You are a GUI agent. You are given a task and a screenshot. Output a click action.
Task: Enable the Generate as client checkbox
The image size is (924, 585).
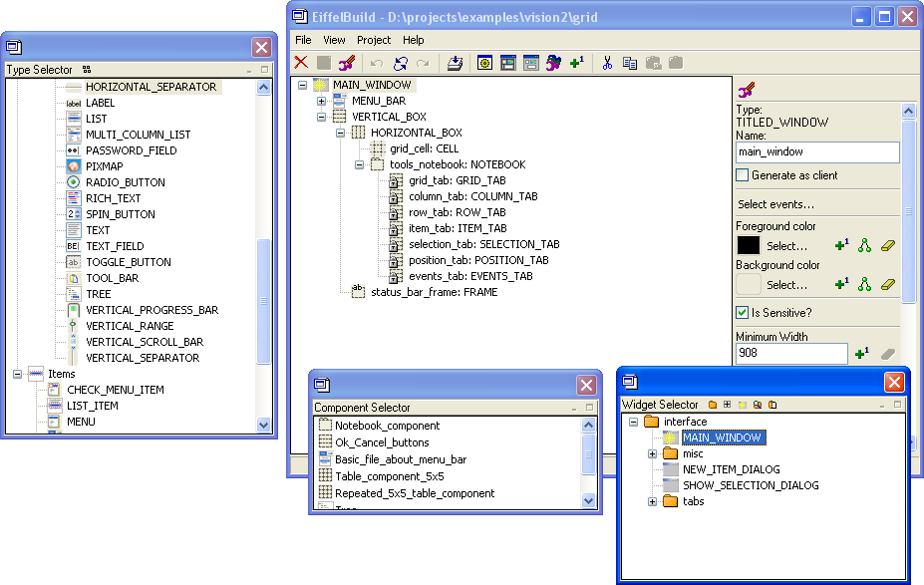coord(743,175)
